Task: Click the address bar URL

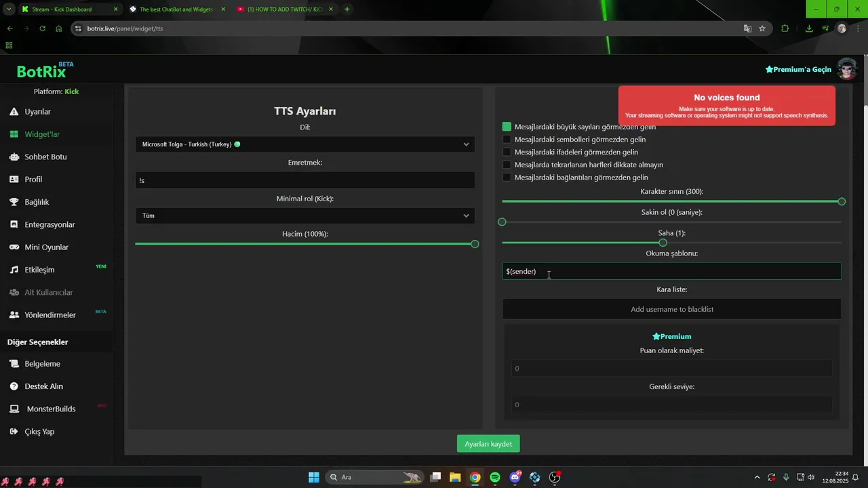Action: coord(125,28)
